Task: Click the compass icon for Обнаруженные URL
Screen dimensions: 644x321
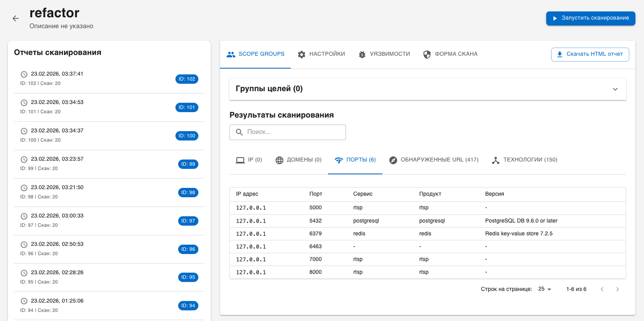Action: (393, 160)
